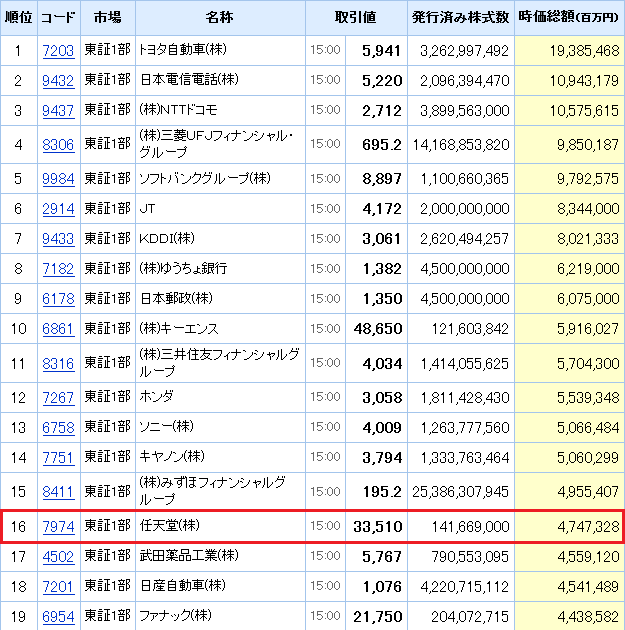
Task: Open stock code link 7751
Action: pyautogui.click(x=58, y=458)
